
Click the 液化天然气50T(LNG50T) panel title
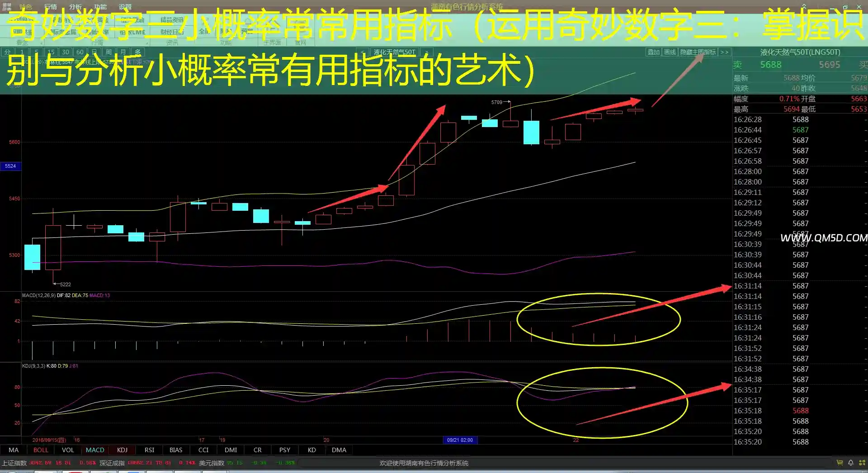pyautogui.click(x=800, y=52)
